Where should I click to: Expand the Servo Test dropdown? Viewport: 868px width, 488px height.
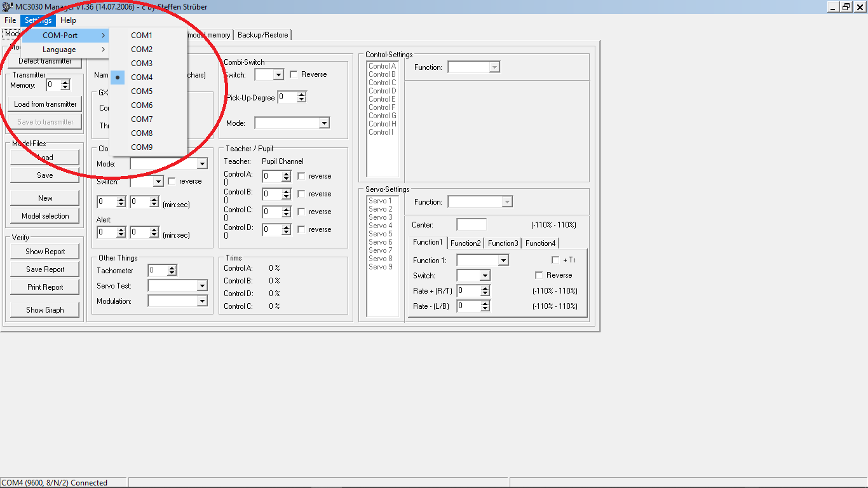pyautogui.click(x=202, y=286)
